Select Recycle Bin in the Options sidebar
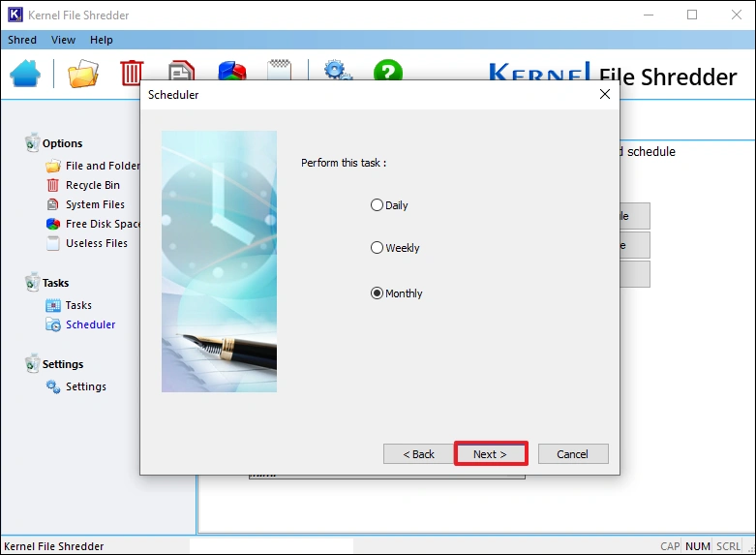 tap(93, 185)
